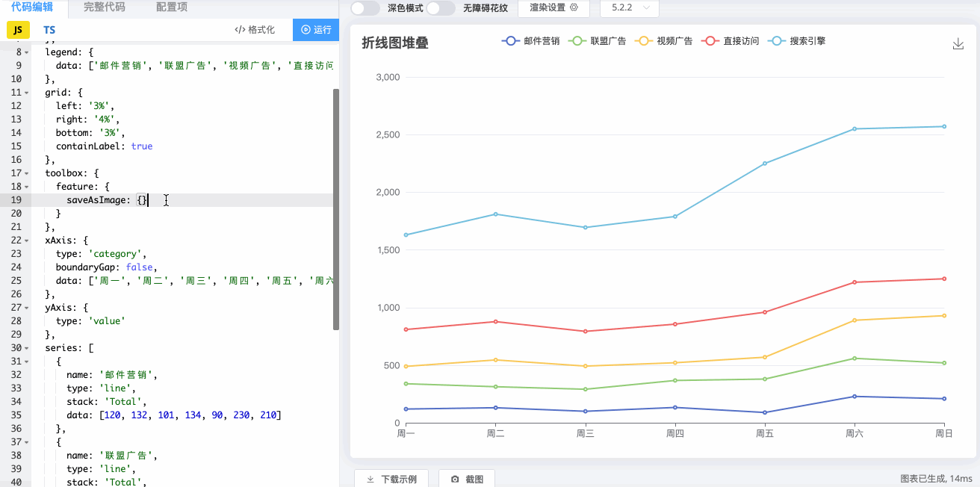The width and height of the screenshot is (980, 487).
Task: Click the saveAsImage download icon on the chart
Action: click(958, 43)
